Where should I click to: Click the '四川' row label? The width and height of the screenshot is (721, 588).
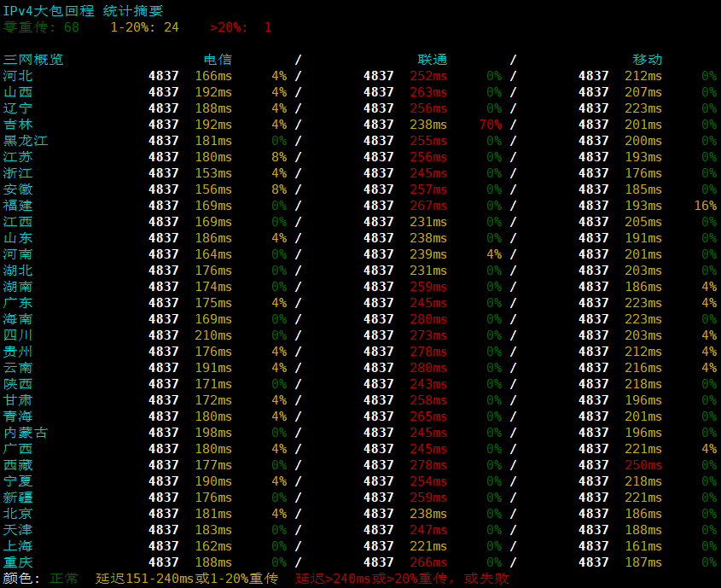coord(18,335)
